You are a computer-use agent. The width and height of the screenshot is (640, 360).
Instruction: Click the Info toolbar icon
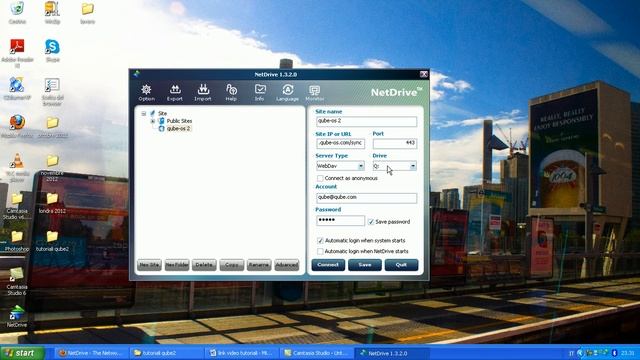260,92
